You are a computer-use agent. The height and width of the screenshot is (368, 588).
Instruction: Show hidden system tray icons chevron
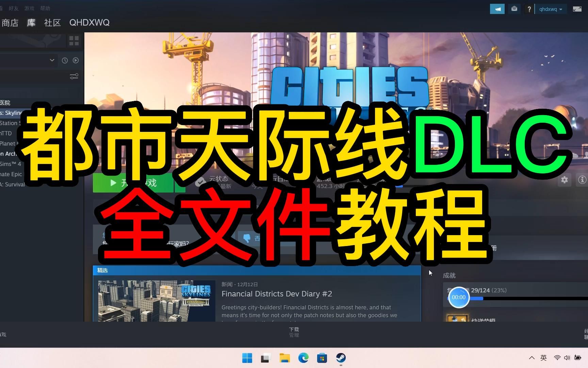click(x=532, y=358)
